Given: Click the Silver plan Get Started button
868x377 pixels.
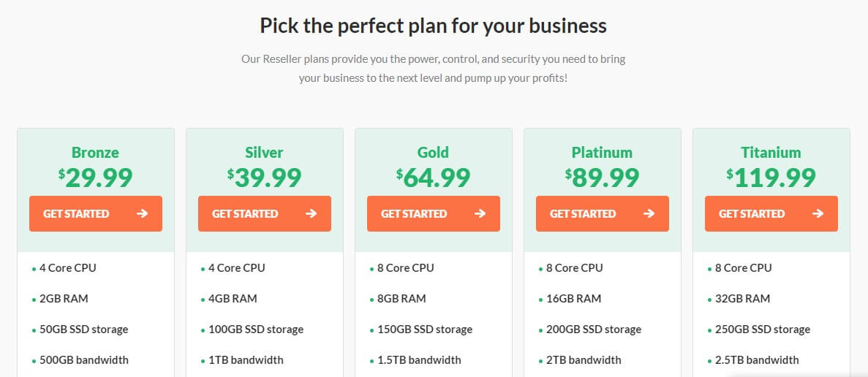Looking at the screenshot, I should tap(265, 213).
